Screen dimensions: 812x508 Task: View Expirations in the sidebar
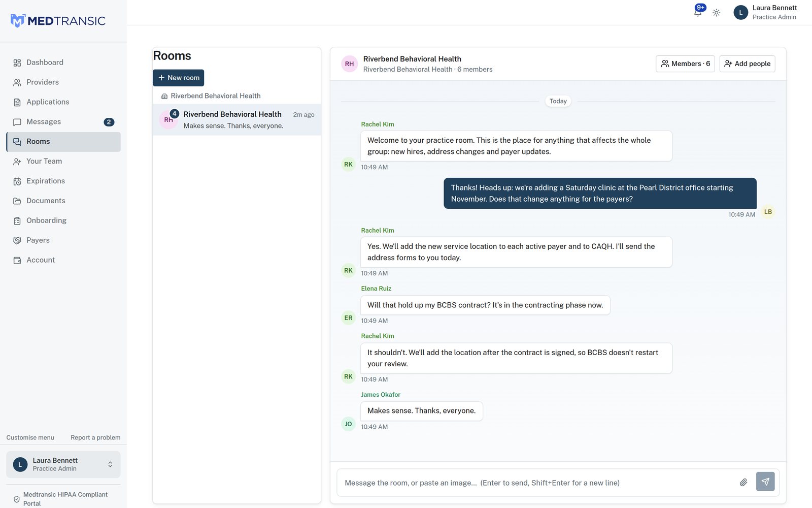tap(63, 181)
